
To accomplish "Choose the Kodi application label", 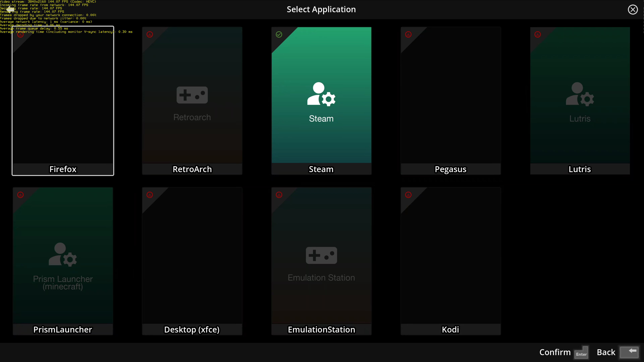I will (450, 329).
